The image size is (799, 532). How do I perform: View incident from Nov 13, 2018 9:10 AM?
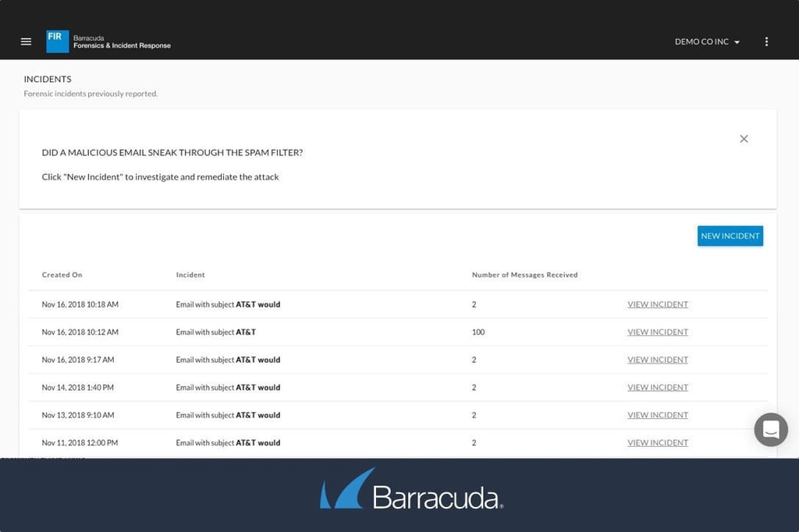click(658, 415)
